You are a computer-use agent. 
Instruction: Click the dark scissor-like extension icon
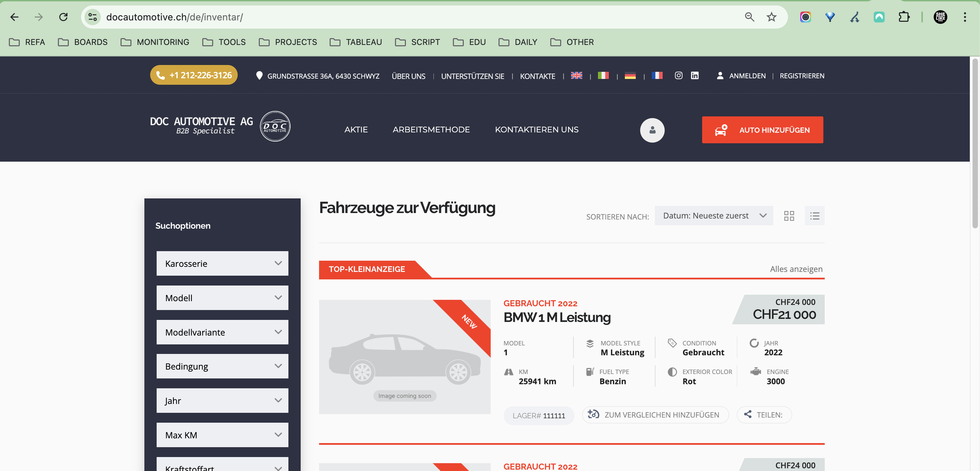click(854, 17)
